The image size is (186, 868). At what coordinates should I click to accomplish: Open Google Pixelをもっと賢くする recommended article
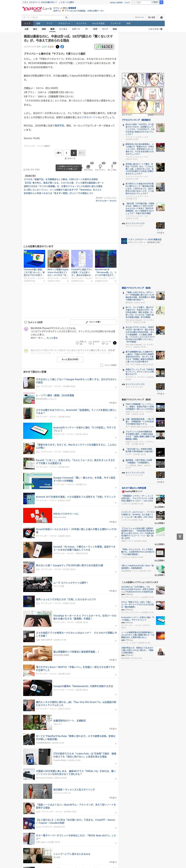76,381
